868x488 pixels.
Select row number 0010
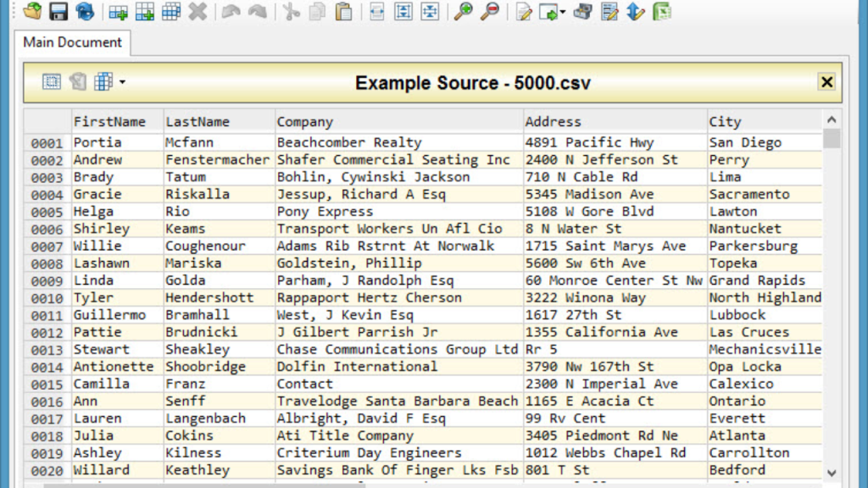pos(47,298)
